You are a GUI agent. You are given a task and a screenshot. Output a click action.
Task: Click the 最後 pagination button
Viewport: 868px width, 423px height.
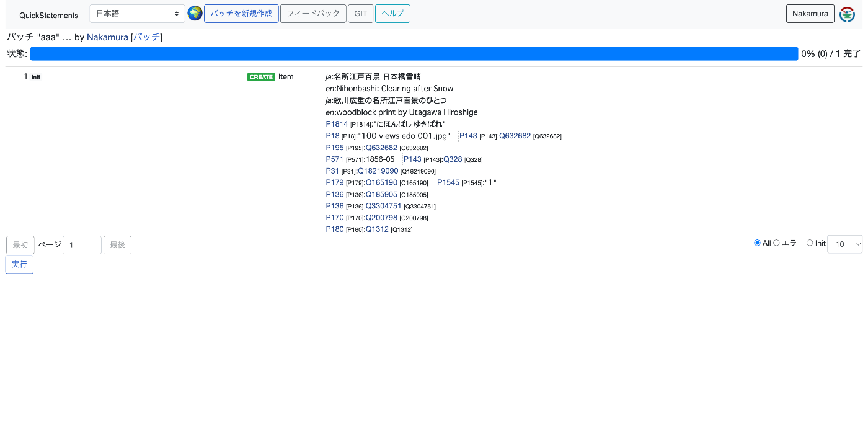(x=117, y=244)
